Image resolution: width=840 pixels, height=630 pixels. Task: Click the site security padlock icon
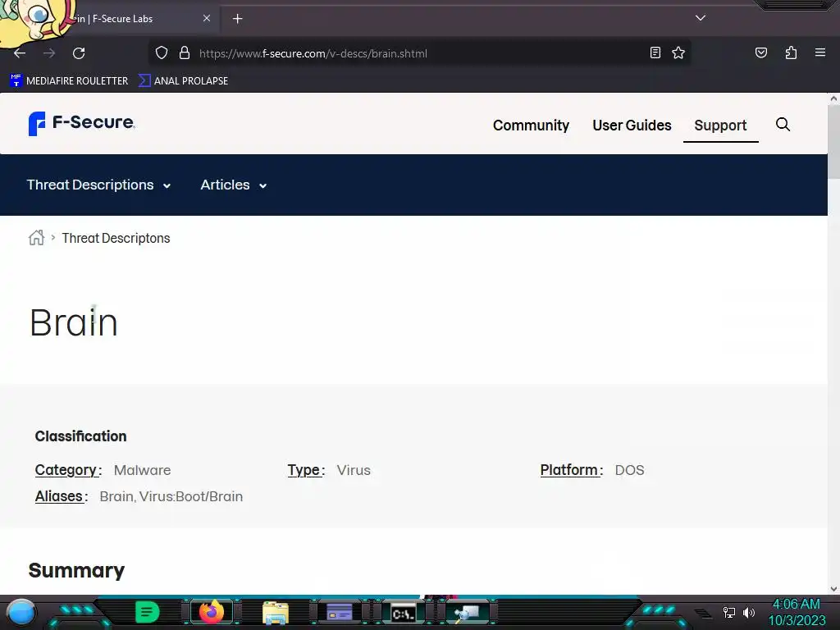(185, 53)
